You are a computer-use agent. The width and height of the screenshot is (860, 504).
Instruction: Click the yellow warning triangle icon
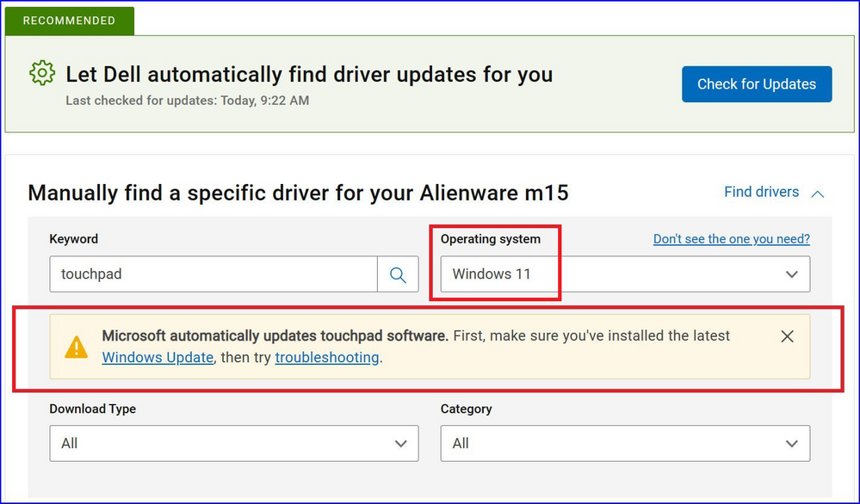pos(77,347)
